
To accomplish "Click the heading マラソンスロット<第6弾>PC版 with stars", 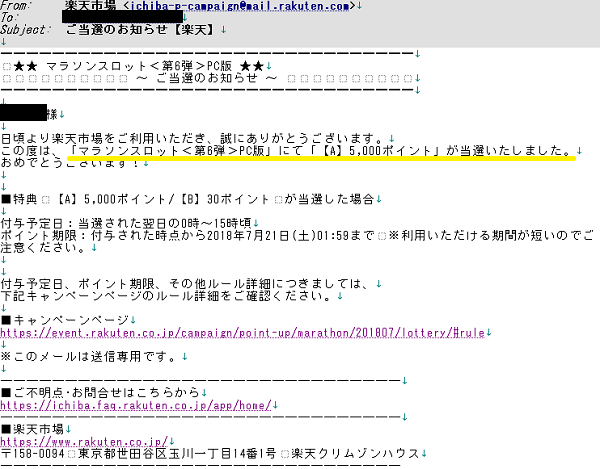I will [139, 66].
